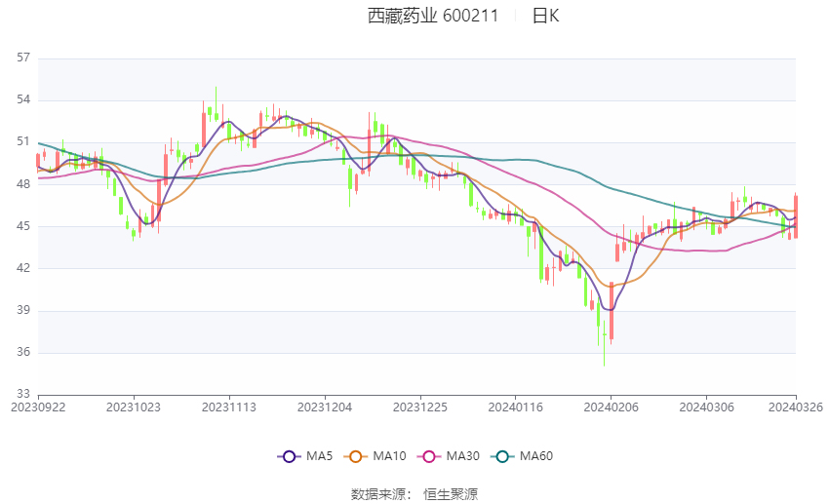
Task: Select the 20231113 date axis label
Action: [x=229, y=407]
